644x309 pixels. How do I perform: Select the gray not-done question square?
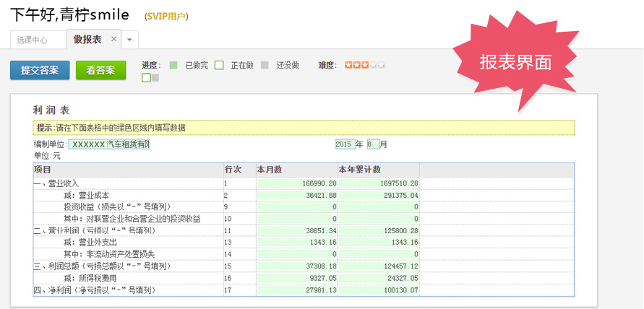pos(155,77)
